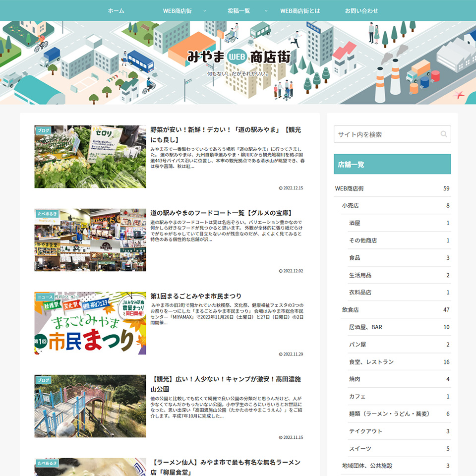Viewport: 476px width, 476px height.
Task: Click the たべあるき tag on the food court photo
Action: tap(48, 214)
